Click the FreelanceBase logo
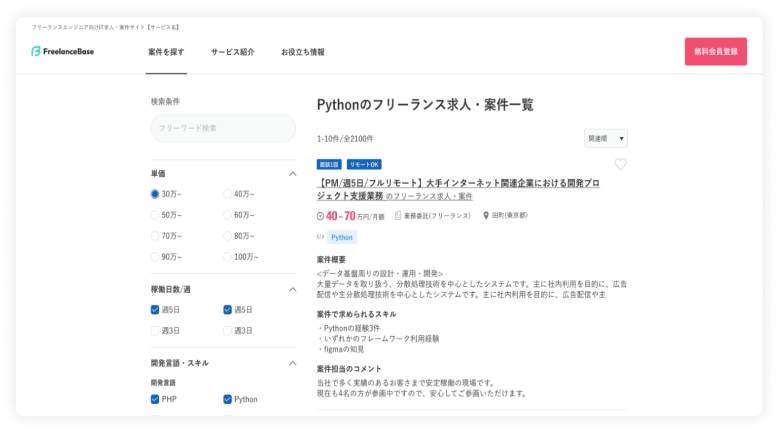Image resolution: width=779 pixels, height=432 pixels. click(63, 51)
